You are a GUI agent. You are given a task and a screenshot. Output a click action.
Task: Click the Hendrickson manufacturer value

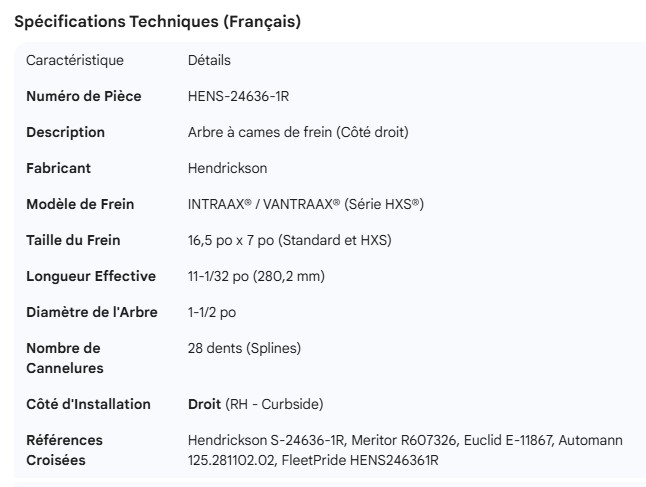click(227, 168)
